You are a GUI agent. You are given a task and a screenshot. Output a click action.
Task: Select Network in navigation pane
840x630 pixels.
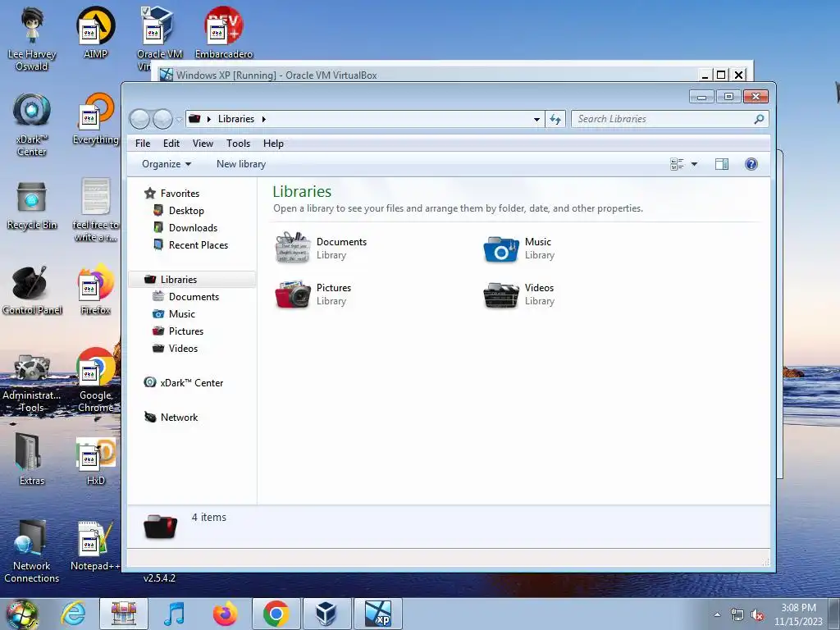171,417
